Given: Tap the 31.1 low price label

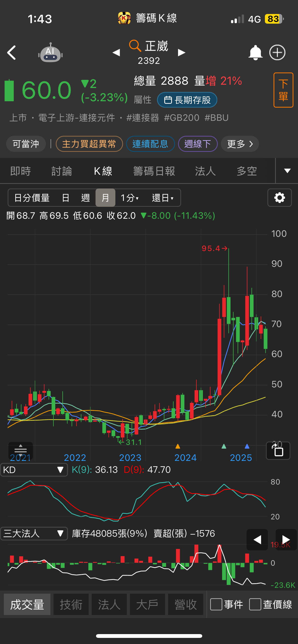Looking at the screenshot, I should (x=134, y=442).
